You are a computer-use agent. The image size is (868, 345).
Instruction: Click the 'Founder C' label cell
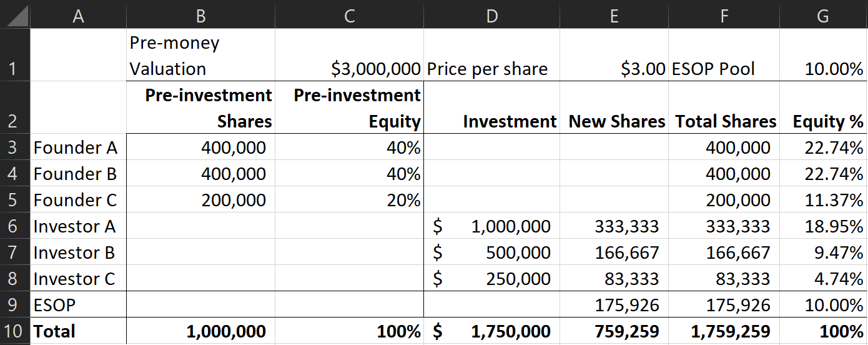tap(78, 199)
